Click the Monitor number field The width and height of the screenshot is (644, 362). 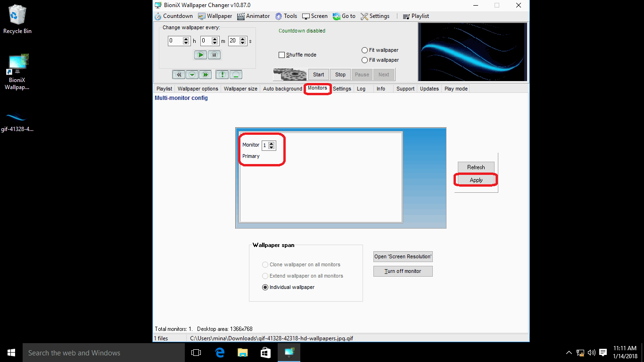tap(265, 145)
